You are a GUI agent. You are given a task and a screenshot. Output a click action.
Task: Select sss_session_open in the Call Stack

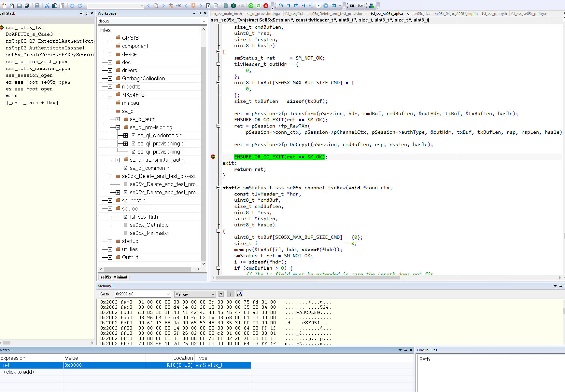pyautogui.click(x=29, y=75)
